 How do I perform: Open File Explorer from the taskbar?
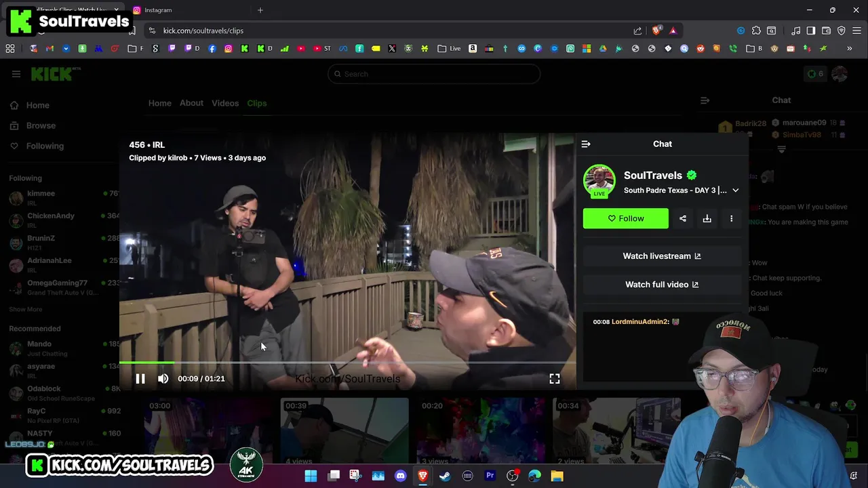click(x=557, y=476)
